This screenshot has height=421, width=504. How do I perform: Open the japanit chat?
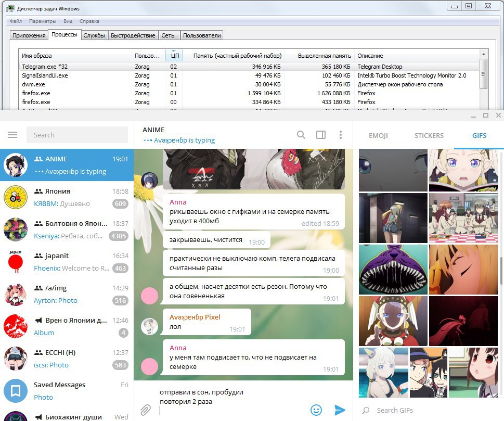(x=67, y=262)
